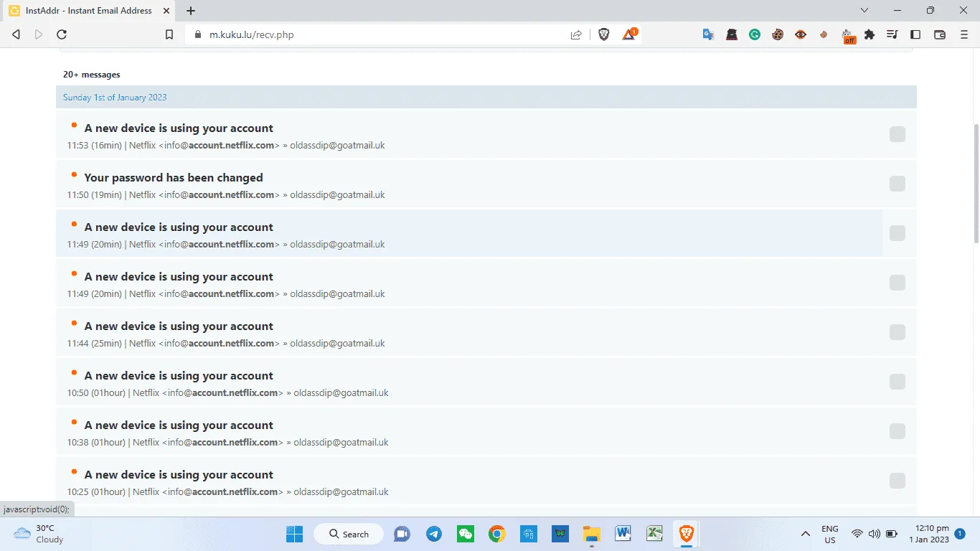Tick the checkbox for the 10:25 message
Image resolution: width=980 pixels, height=551 pixels.
[x=897, y=481]
